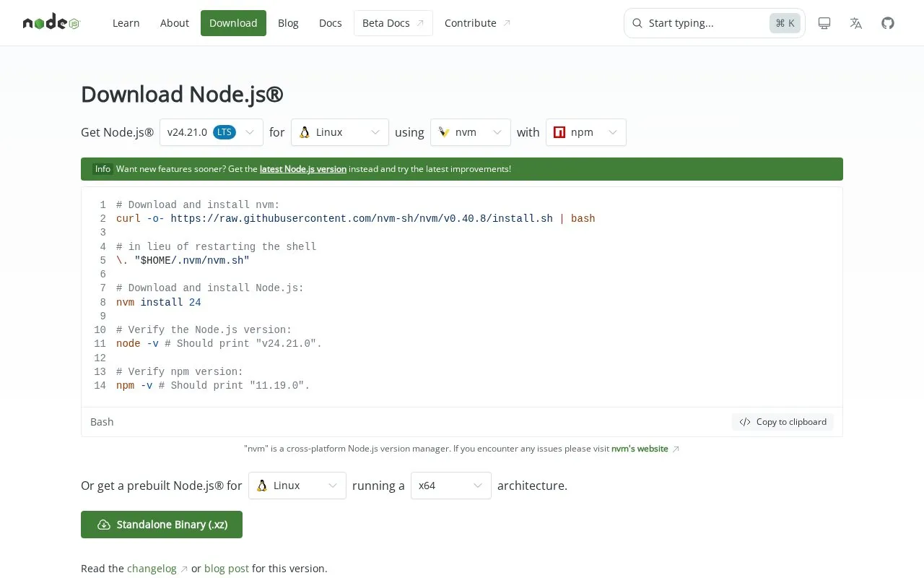Follow the latest Node.js version link
The width and height of the screenshot is (924, 578).
[303, 169]
